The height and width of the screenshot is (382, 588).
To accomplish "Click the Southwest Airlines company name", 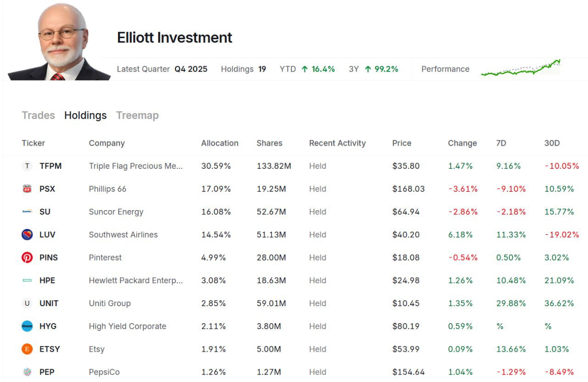I will (x=123, y=234).
